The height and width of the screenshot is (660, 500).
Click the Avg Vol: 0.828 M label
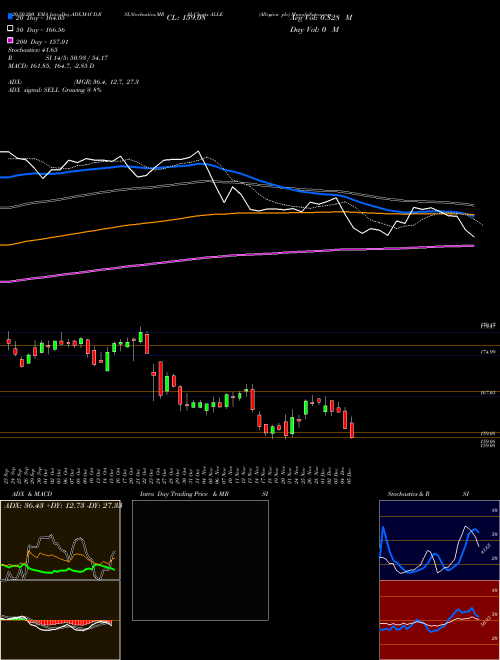click(321, 18)
